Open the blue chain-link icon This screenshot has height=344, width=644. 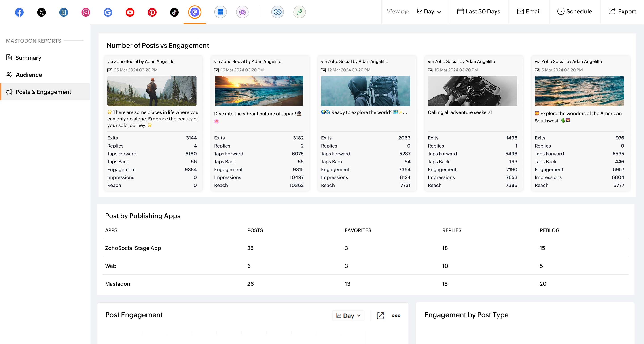click(x=278, y=12)
